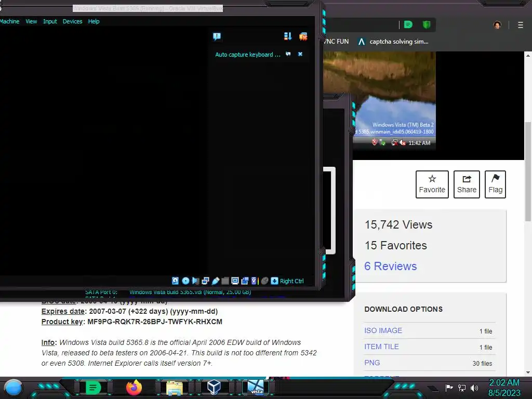This screenshot has width=532, height=399.
Task: Click the profile avatar icon in Firefox
Action: click(x=497, y=25)
